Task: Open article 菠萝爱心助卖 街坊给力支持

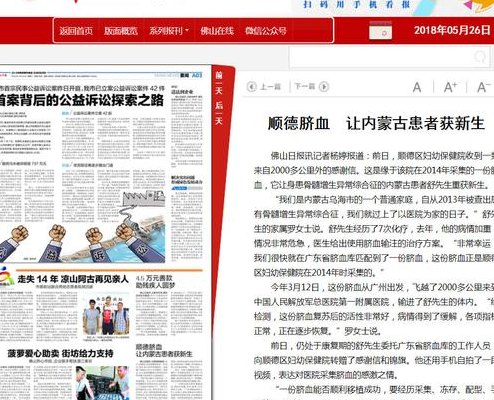Action: point(60,354)
